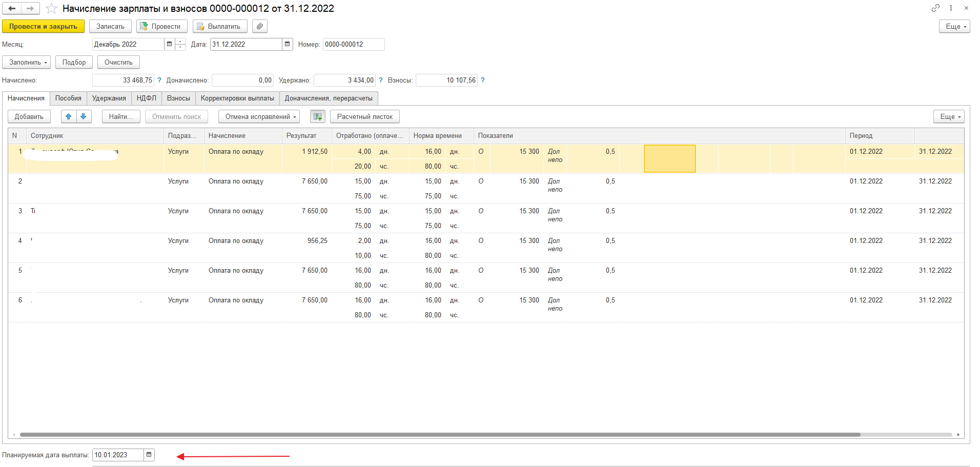
Task: Open calendar for the Дата field
Action: [288, 44]
